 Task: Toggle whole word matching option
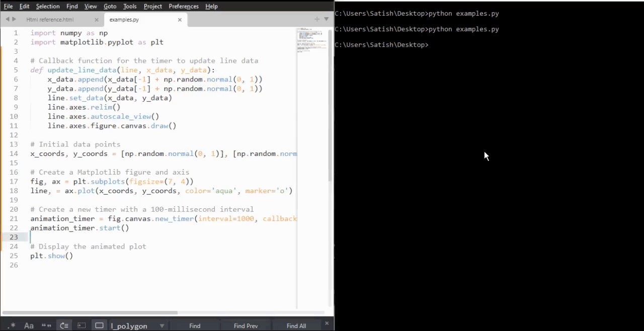coord(46,325)
